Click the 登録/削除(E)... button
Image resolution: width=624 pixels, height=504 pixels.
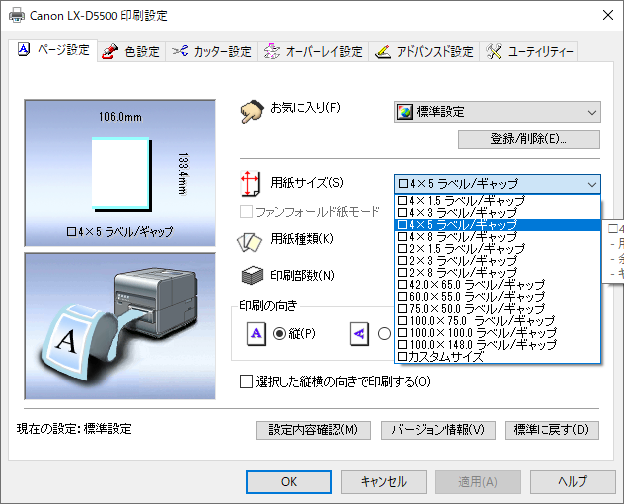pos(528,139)
